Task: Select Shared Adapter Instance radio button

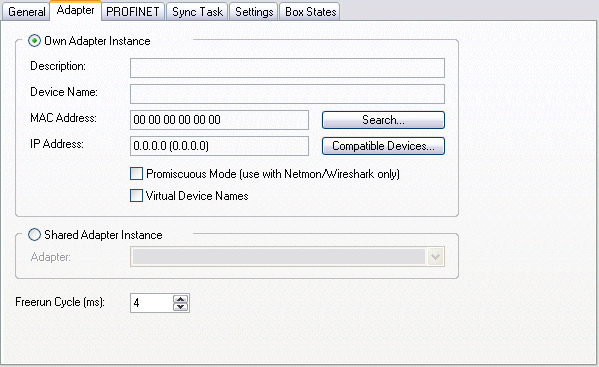Action: (34, 234)
